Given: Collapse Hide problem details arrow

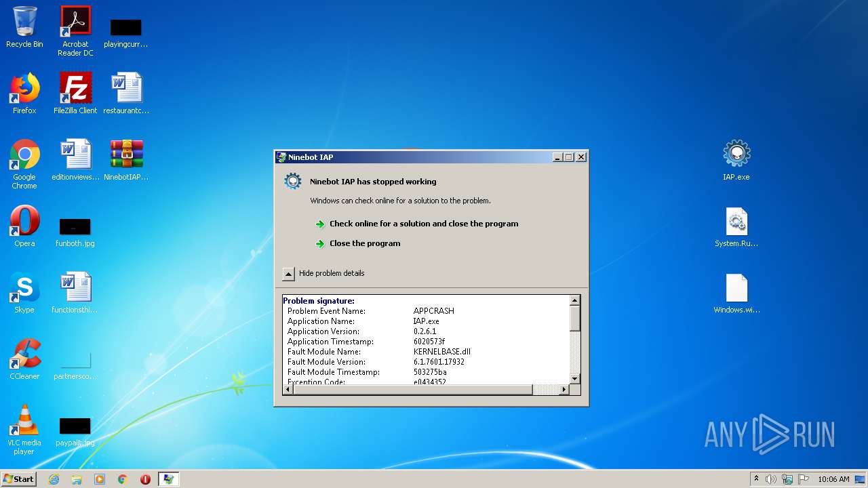Looking at the screenshot, I should click(x=288, y=274).
